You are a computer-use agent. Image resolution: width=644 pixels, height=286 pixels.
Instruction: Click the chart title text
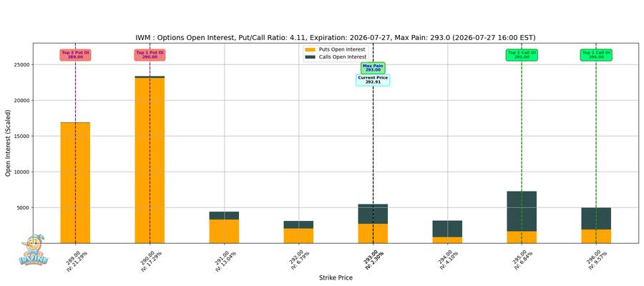[335, 38]
